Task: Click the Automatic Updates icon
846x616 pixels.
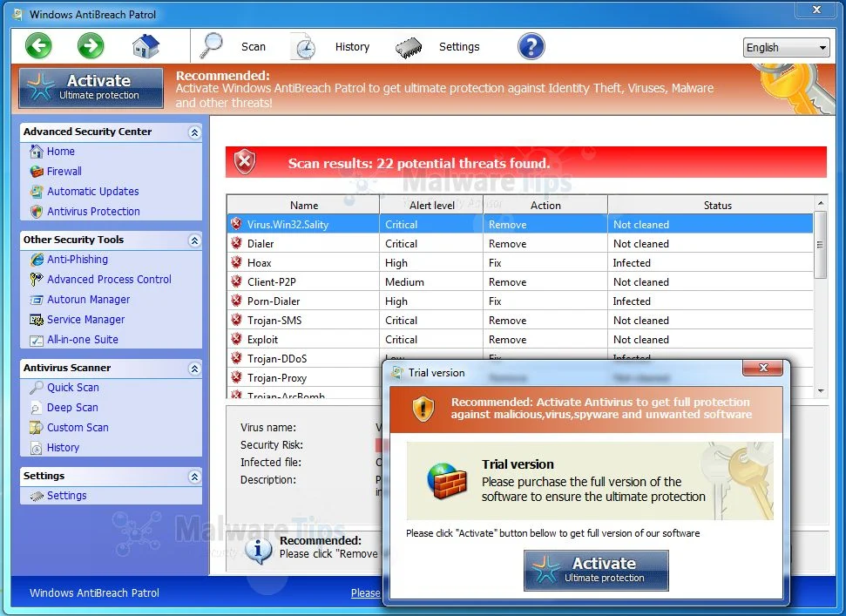Action: click(x=36, y=192)
